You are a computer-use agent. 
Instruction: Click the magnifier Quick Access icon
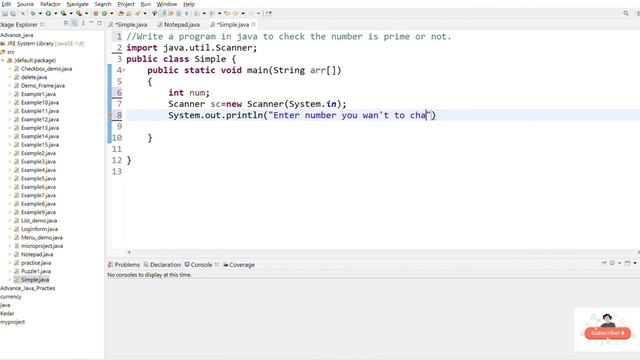[x=626, y=13]
